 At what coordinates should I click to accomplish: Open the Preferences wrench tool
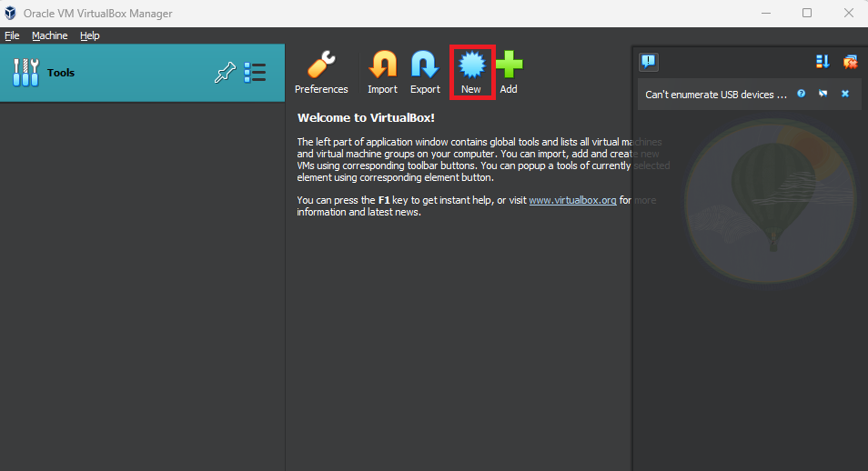click(x=321, y=73)
